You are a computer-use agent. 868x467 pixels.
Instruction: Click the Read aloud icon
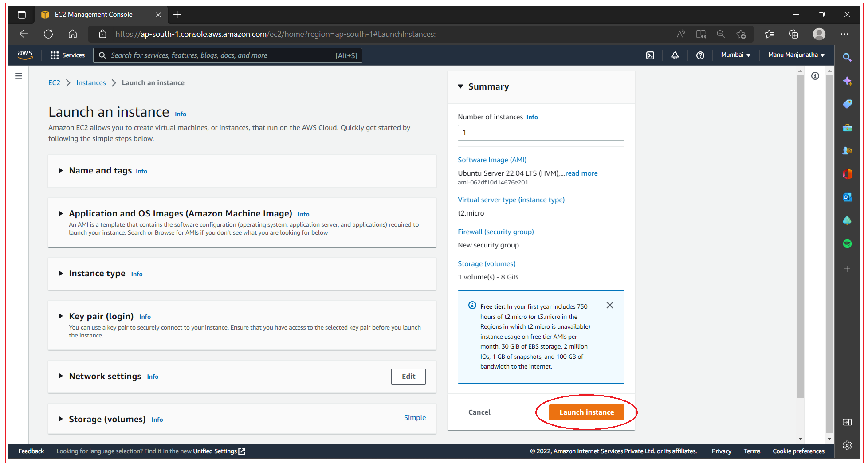coord(681,34)
